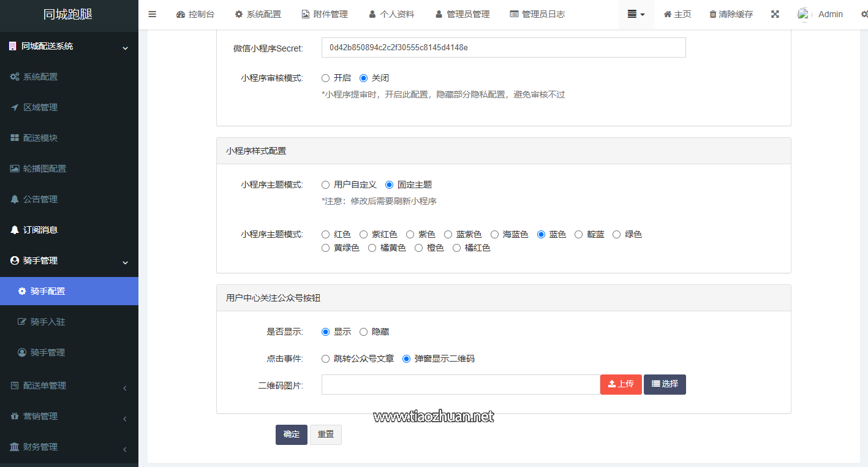Click the bell icon beside 公告管理
Viewport: 868px width, 467px height.
15,199
